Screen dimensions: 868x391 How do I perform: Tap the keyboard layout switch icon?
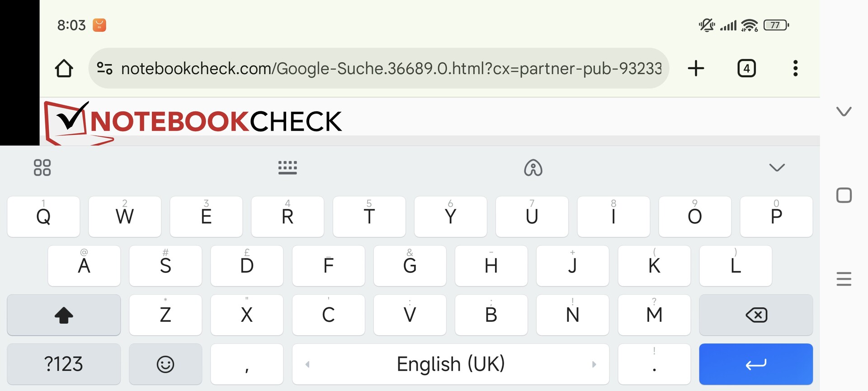tap(288, 167)
